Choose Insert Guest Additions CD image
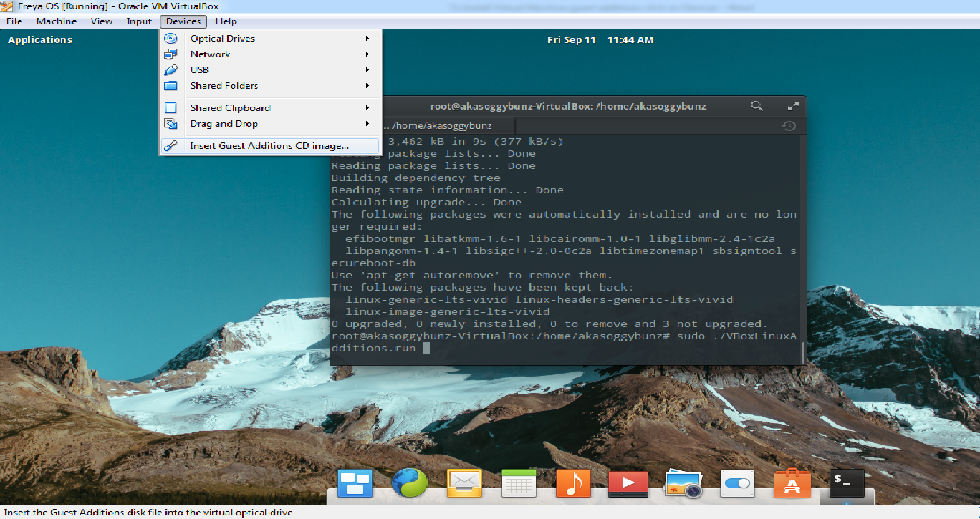This screenshot has width=980, height=519. [270, 146]
